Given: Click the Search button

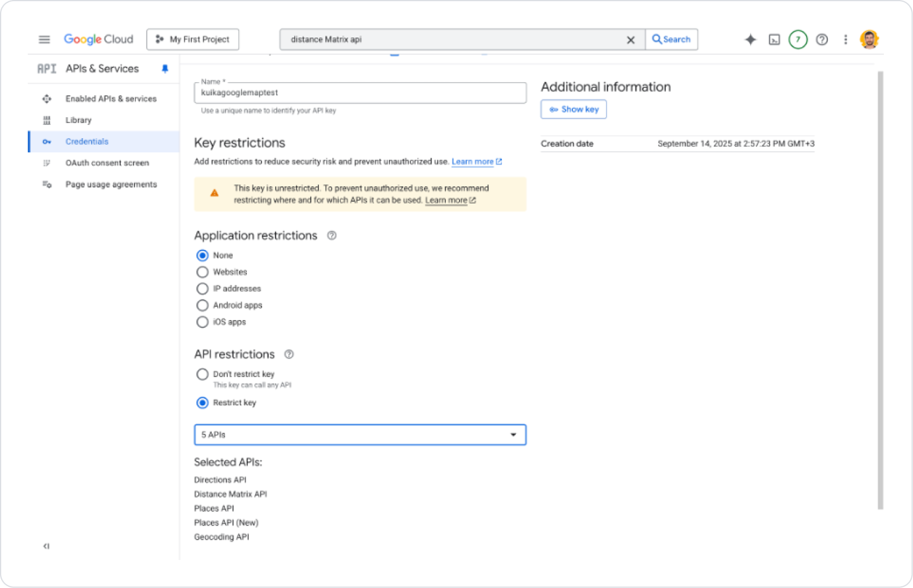Looking at the screenshot, I should 671,39.
